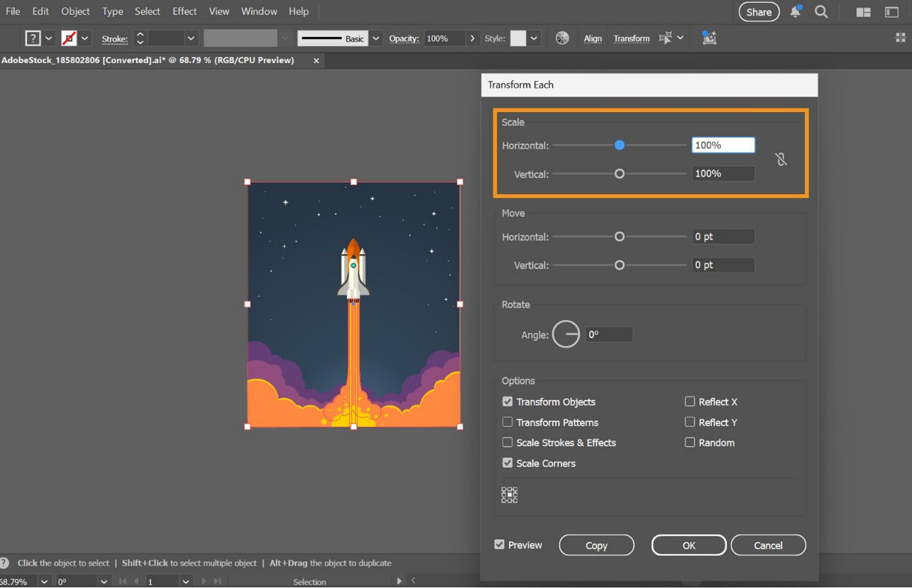Screen dimensions: 912x588
Task: Click the Rotate angle dial in Transform Each
Action: pos(566,333)
